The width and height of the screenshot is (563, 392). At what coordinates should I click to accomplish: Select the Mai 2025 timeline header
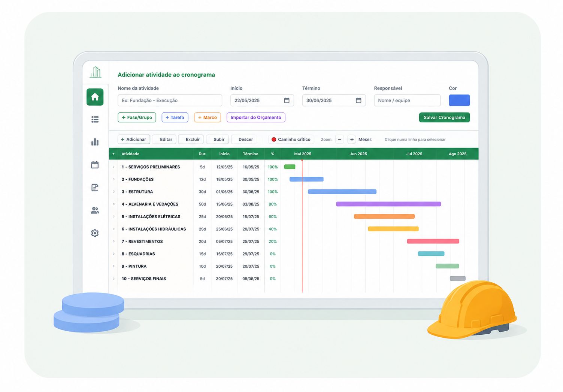point(303,154)
